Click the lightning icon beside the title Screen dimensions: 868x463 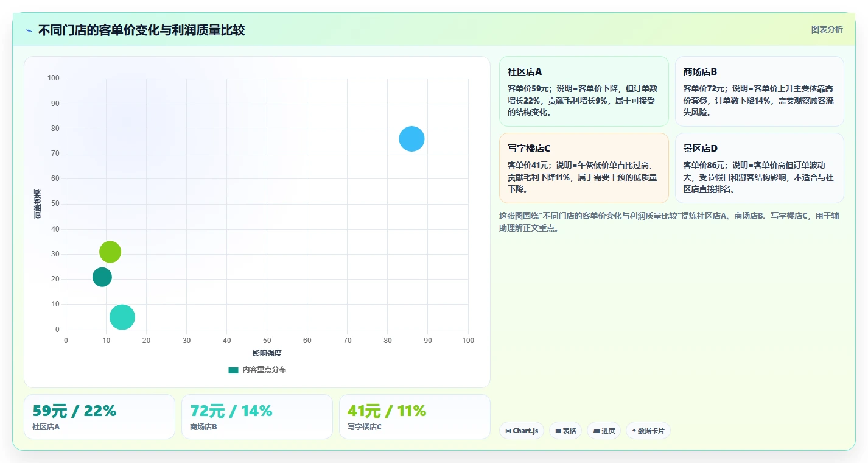29,30
